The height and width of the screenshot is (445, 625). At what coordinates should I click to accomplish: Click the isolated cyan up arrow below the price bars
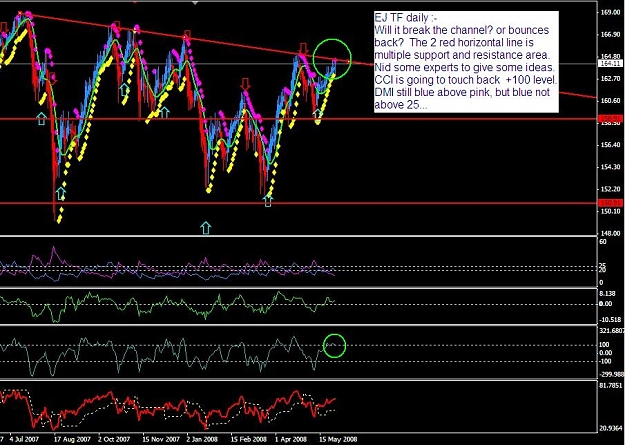[206, 228]
